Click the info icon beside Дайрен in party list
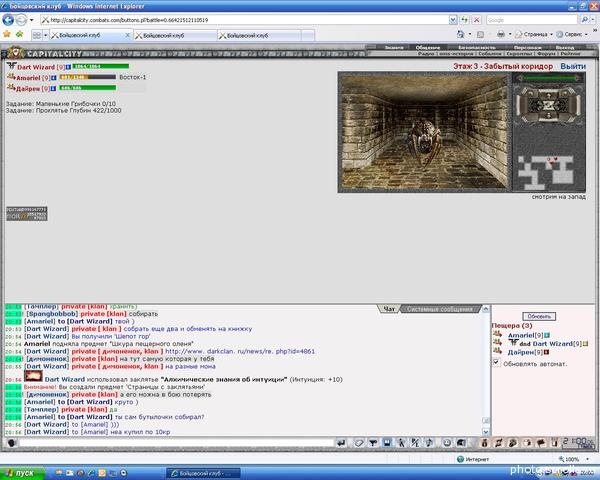The image size is (600, 480). (53, 88)
